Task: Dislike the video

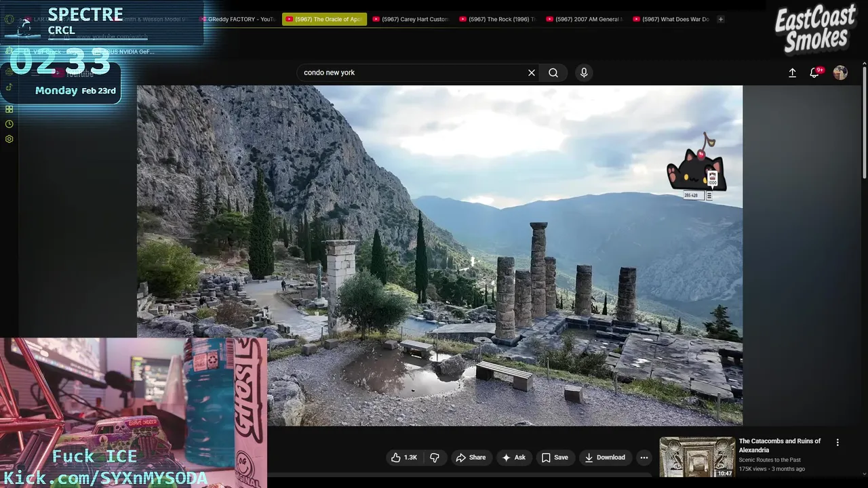Action: (435, 457)
